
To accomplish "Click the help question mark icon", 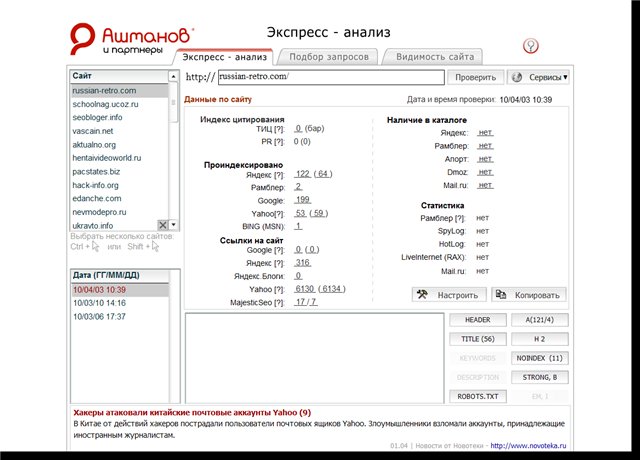I will (x=531, y=46).
